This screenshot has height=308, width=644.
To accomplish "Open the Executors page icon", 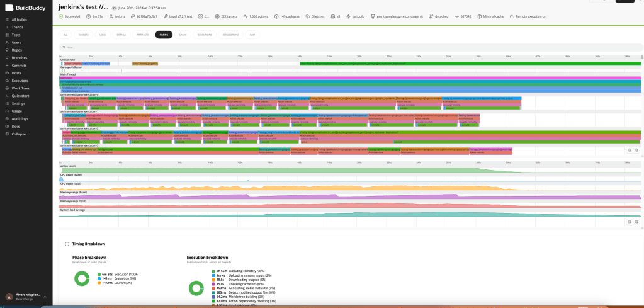I will [x=6, y=81].
